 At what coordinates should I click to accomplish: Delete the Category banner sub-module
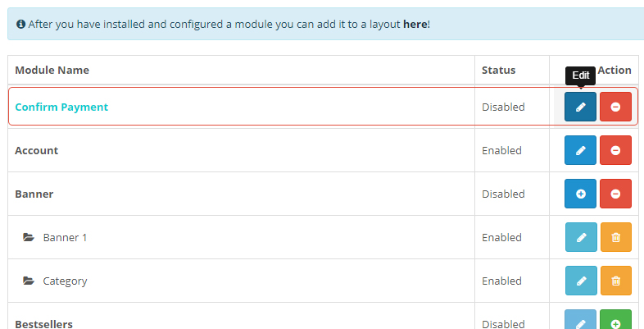tap(616, 281)
